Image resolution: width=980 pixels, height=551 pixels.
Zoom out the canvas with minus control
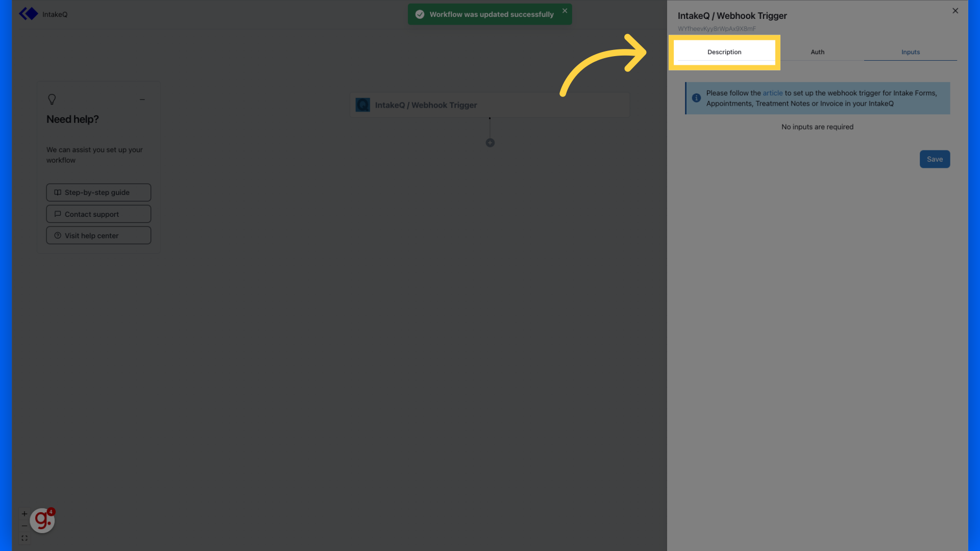(24, 526)
